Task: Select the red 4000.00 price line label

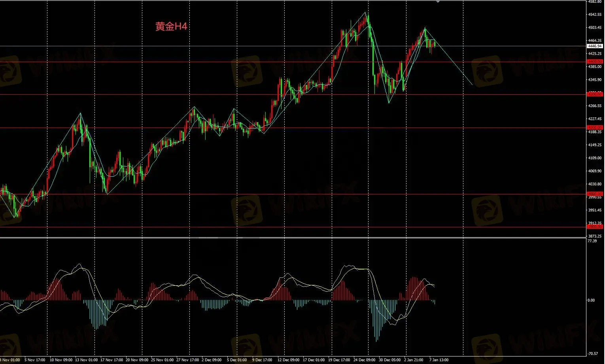Action: click(x=595, y=194)
